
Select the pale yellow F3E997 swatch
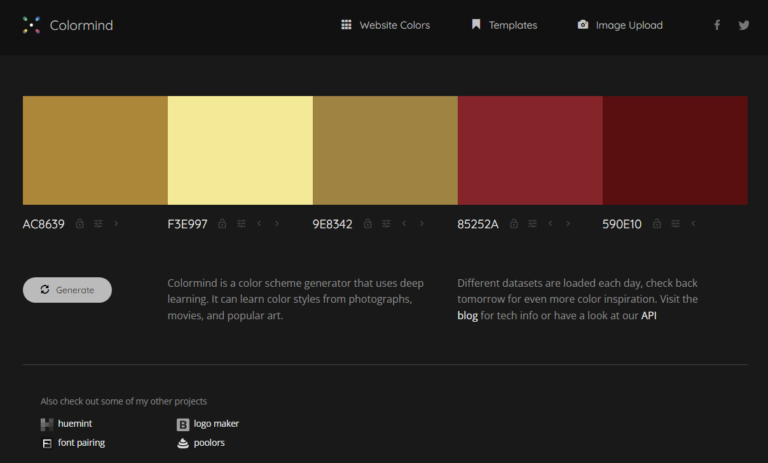(240, 150)
